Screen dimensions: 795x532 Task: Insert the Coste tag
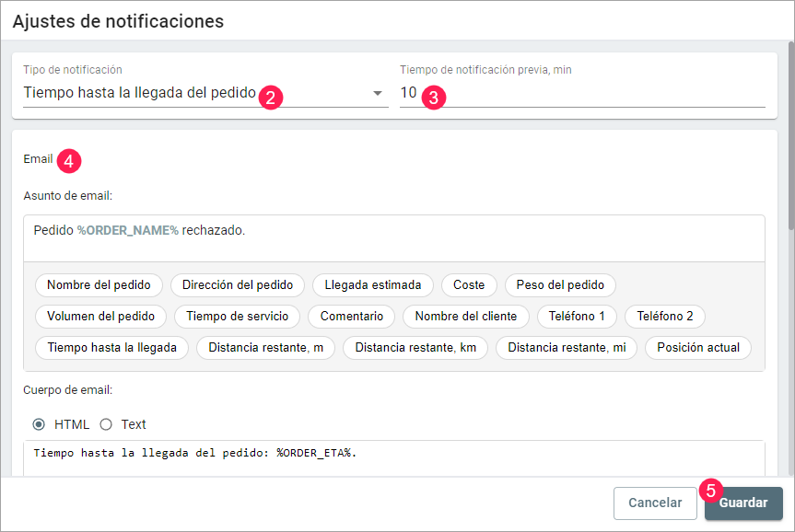[469, 285]
